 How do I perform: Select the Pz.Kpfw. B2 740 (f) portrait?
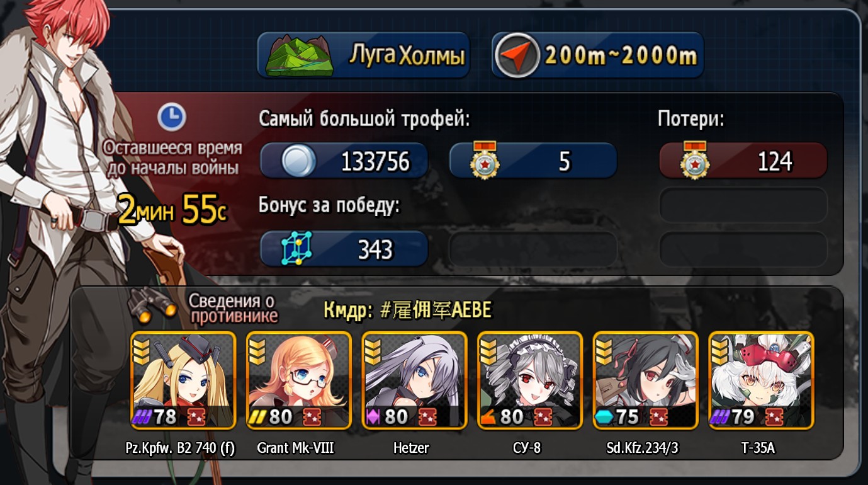pos(183,380)
